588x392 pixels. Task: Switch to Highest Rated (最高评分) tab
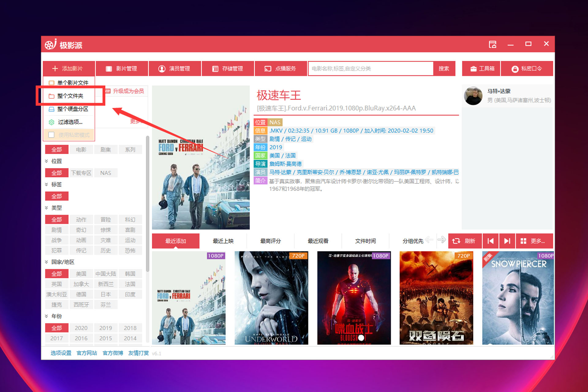[270, 241]
